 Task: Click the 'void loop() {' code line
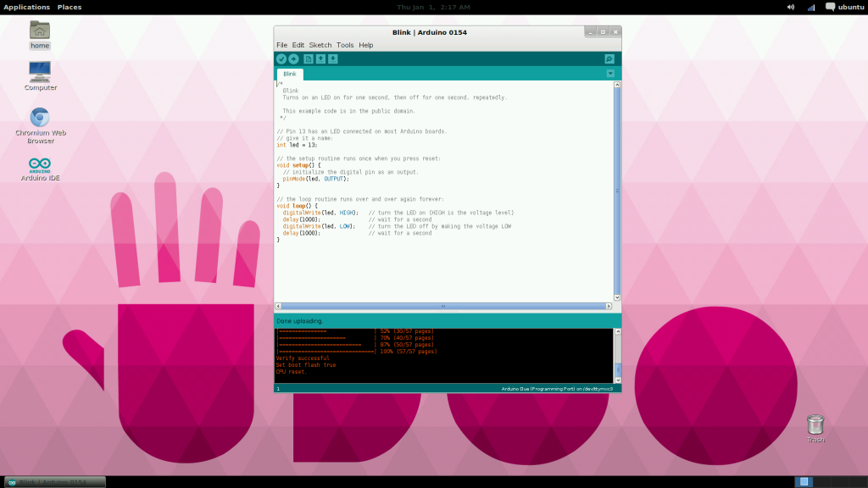point(298,206)
